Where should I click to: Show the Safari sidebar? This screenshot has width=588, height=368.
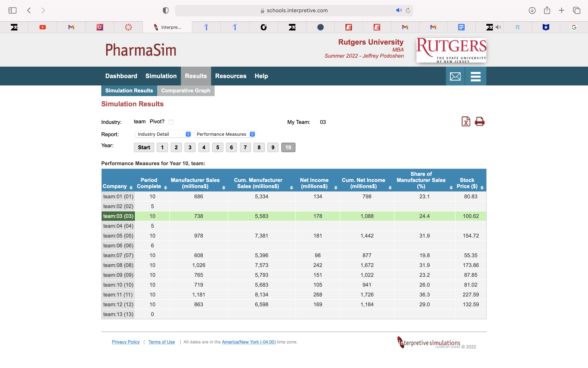pos(12,10)
